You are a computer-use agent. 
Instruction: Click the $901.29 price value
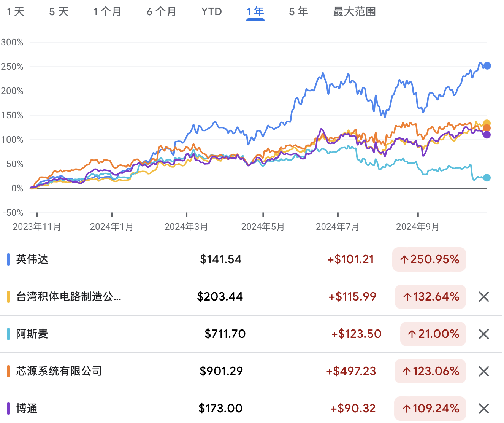tap(221, 371)
